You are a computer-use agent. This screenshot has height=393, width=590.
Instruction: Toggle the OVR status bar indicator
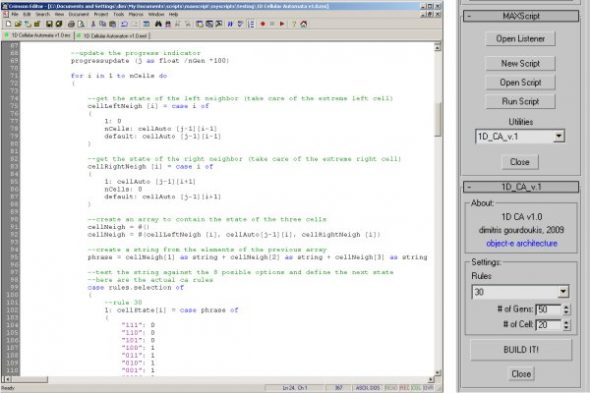coord(428,387)
